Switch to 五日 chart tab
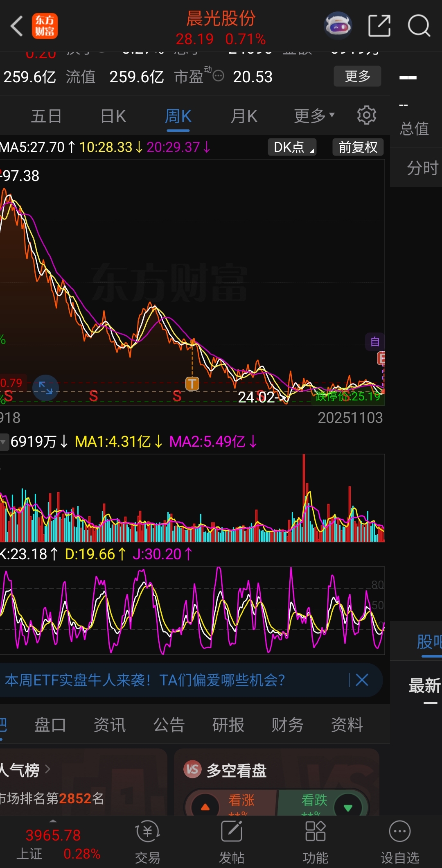 click(x=47, y=116)
